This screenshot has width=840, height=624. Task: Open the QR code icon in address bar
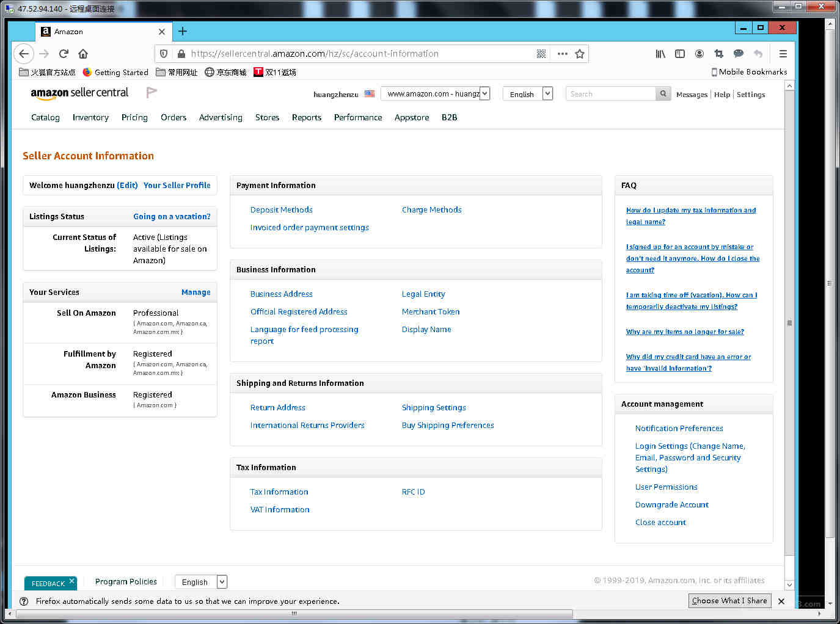[541, 54]
